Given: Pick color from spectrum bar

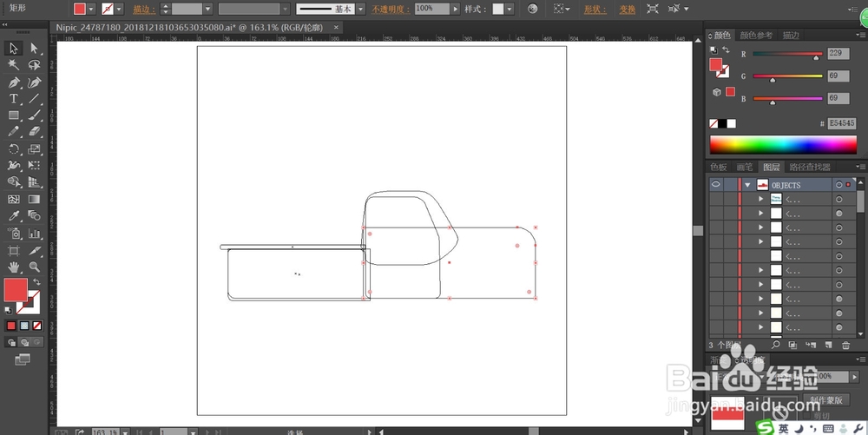Looking at the screenshot, I should point(783,144).
